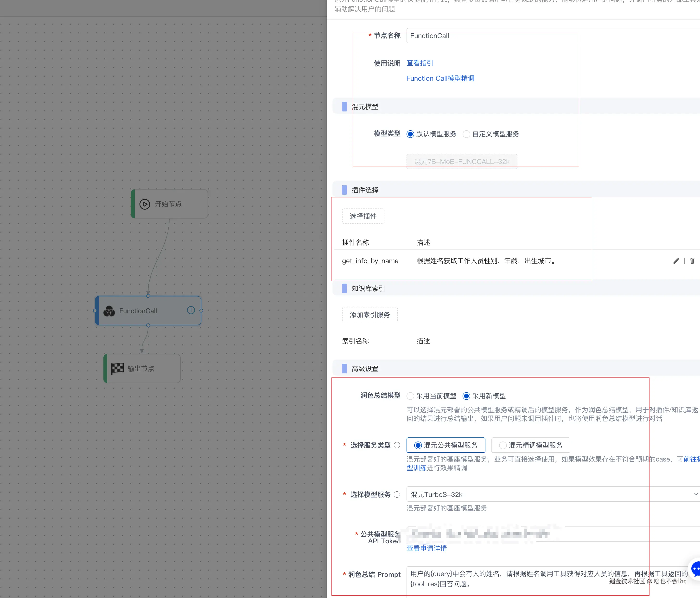Click the warning info icon on FunctionCall node
The height and width of the screenshot is (598, 700).
click(x=191, y=310)
